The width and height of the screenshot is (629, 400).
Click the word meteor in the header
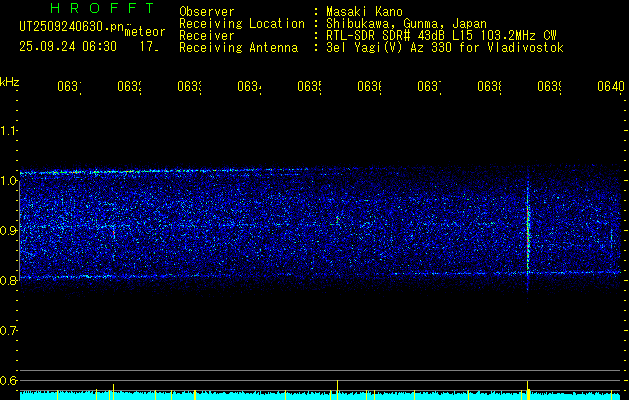coord(145,32)
